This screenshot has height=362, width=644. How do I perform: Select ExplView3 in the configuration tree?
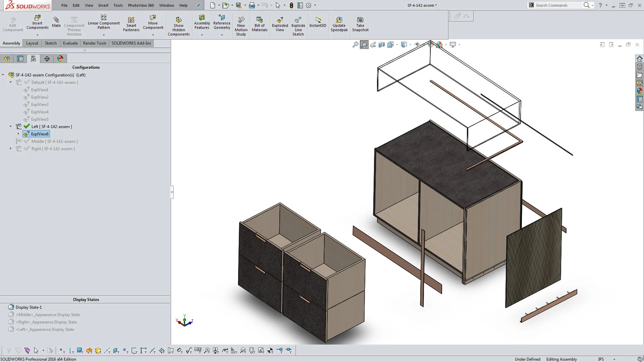(x=40, y=105)
